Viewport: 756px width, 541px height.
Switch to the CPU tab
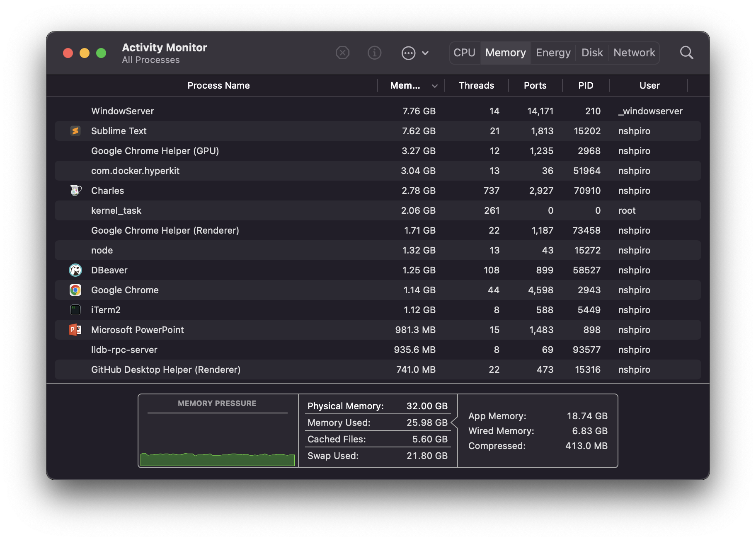tap(464, 53)
